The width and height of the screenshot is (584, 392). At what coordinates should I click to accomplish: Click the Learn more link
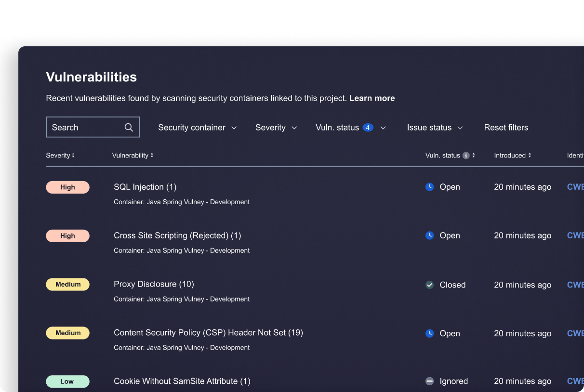click(372, 98)
